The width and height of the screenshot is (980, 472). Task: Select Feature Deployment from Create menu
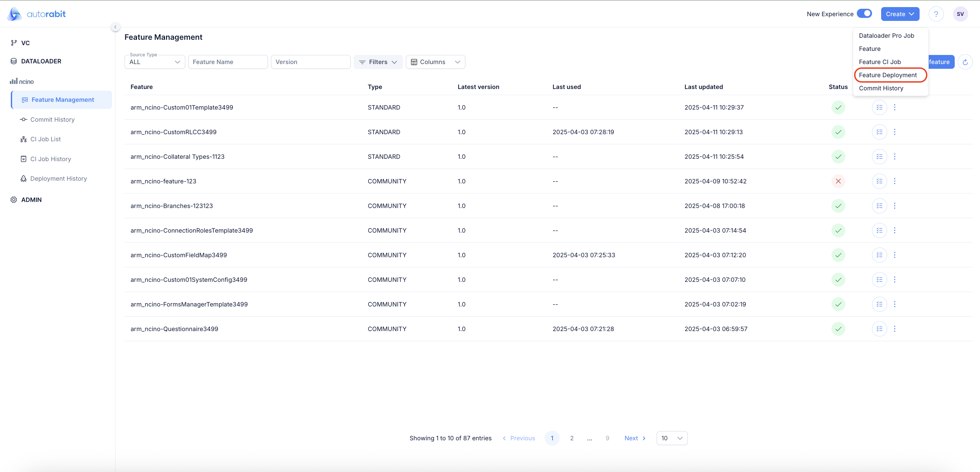tap(888, 75)
